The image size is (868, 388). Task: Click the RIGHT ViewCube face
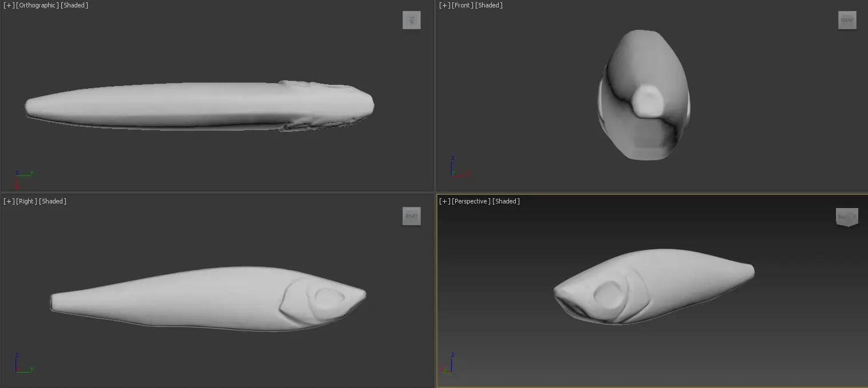click(411, 216)
